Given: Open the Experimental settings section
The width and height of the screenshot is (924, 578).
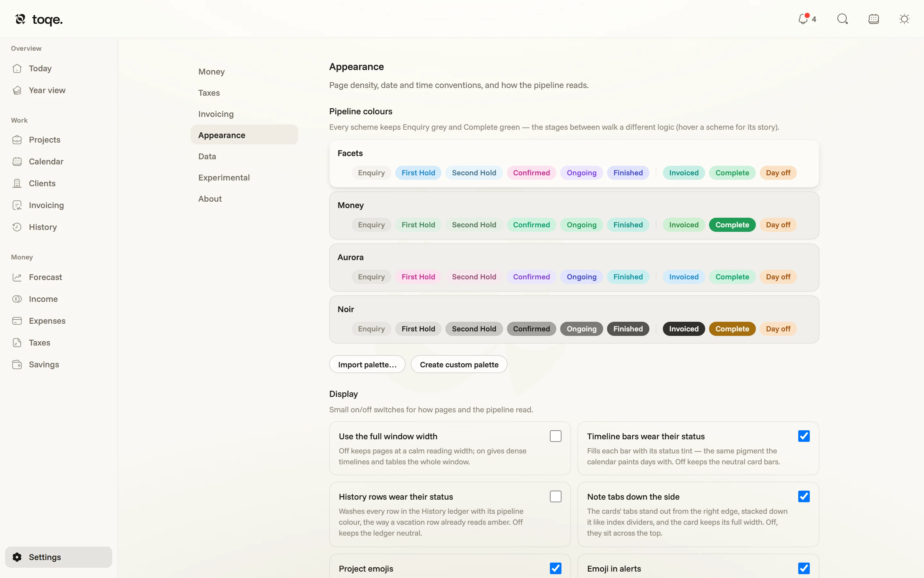Looking at the screenshot, I should (x=244, y=177).
